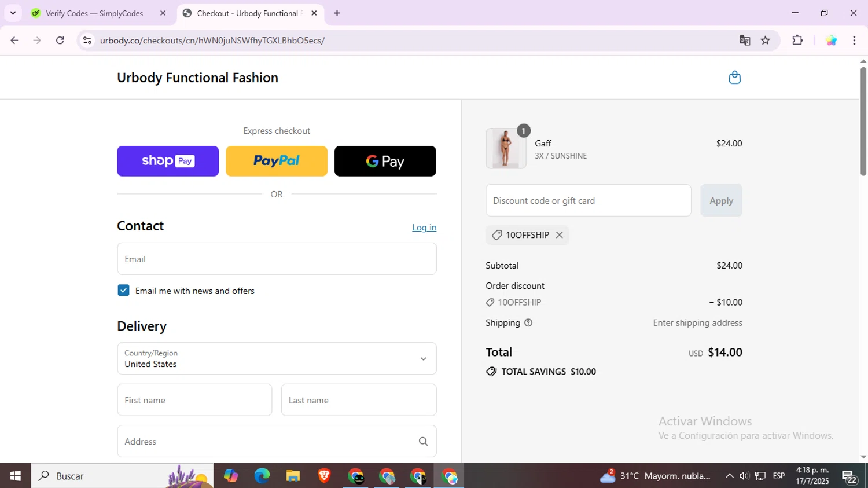Click the Apply discount button
The width and height of the screenshot is (868, 488).
tap(721, 200)
